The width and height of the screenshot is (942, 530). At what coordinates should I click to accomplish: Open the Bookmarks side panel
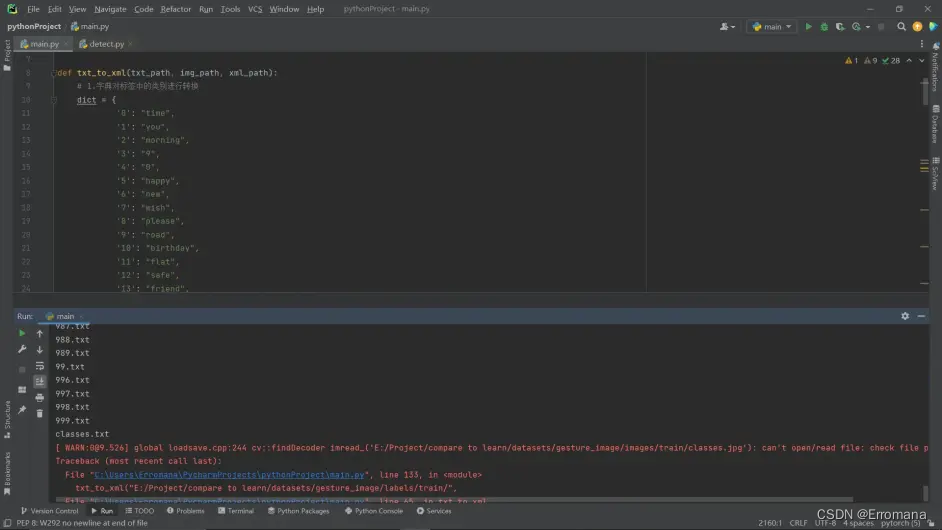[x=7, y=474]
